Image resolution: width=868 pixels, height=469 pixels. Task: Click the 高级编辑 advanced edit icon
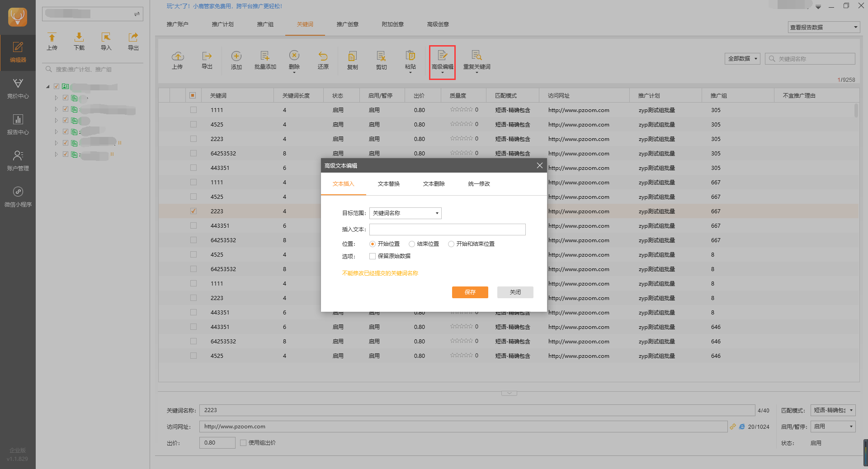click(x=442, y=55)
